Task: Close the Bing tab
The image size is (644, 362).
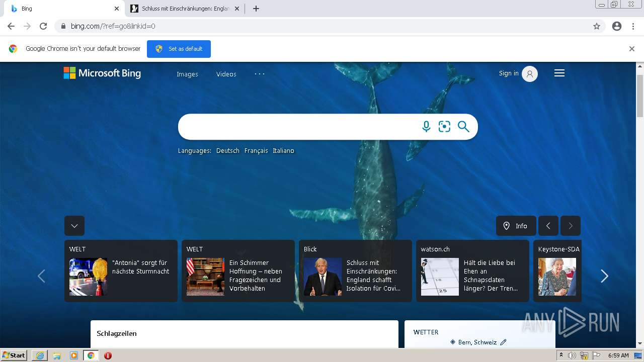Action: 117,9
